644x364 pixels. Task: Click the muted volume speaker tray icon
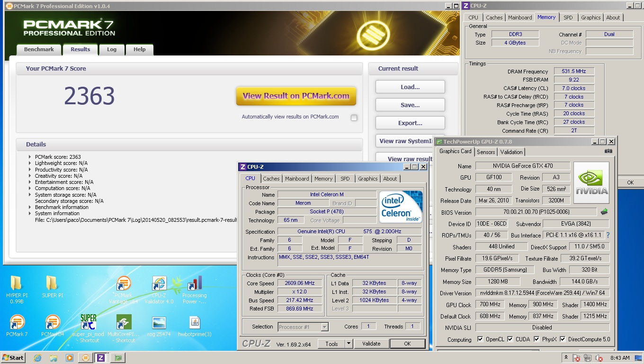tap(599, 358)
